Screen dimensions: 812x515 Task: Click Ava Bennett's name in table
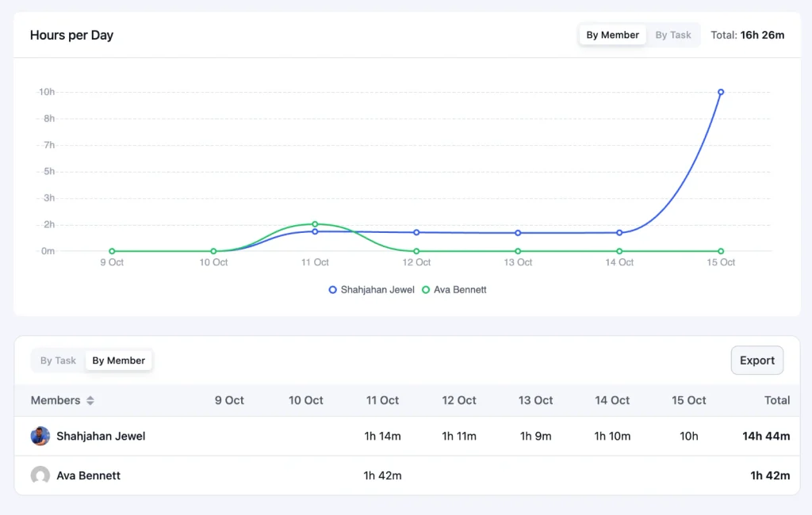point(89,475)
